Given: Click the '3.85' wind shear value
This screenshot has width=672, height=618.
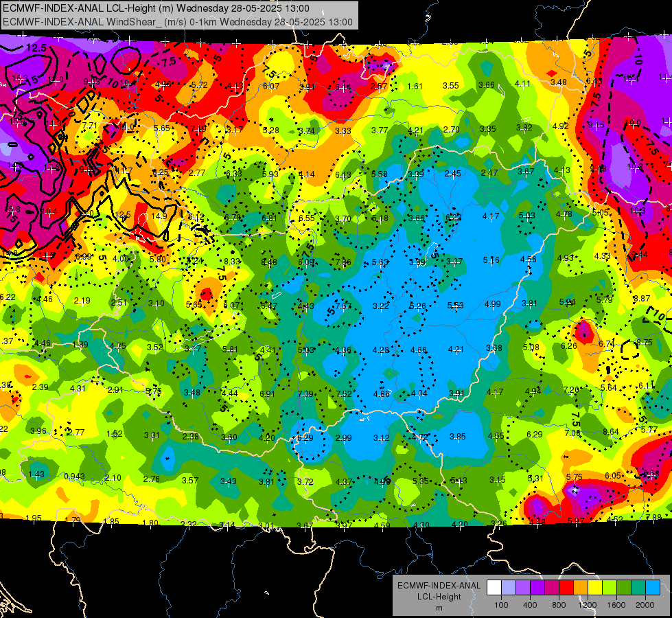Looking at the screenshot, I should 458,437.
